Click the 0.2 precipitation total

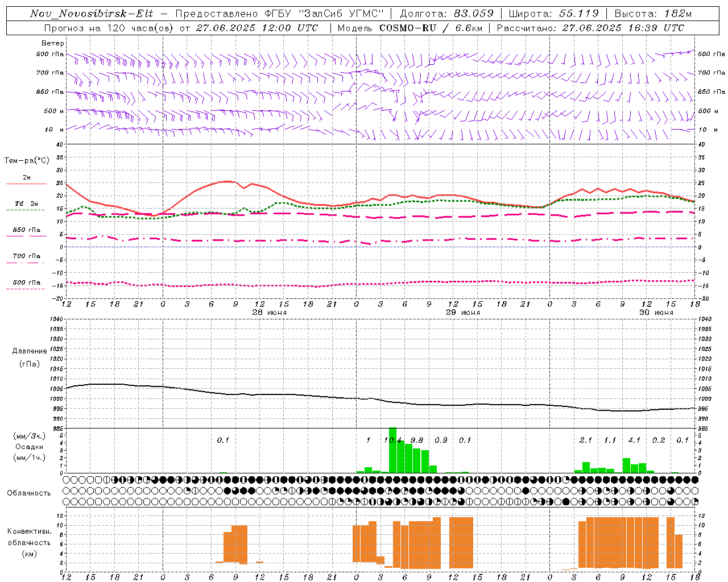(x=659, y=440)
